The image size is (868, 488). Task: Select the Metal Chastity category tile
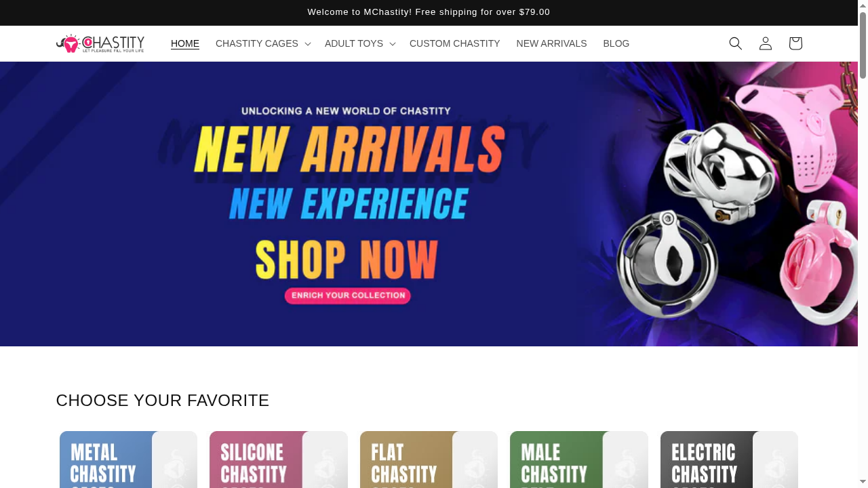[128, 460]
